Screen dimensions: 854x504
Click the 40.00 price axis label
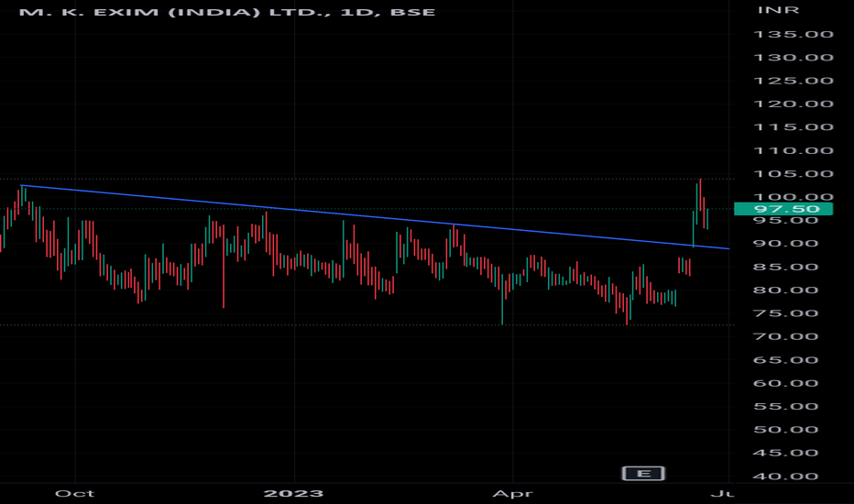tap(785, 477)
